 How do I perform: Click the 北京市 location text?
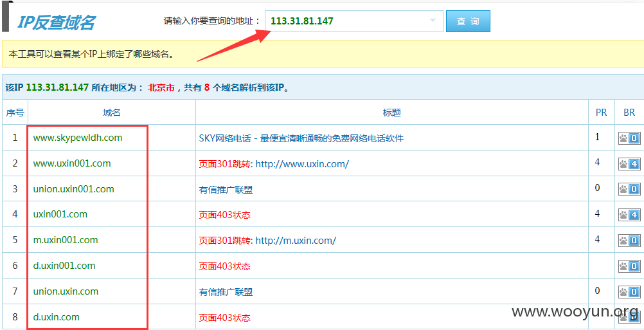[161, 87]
